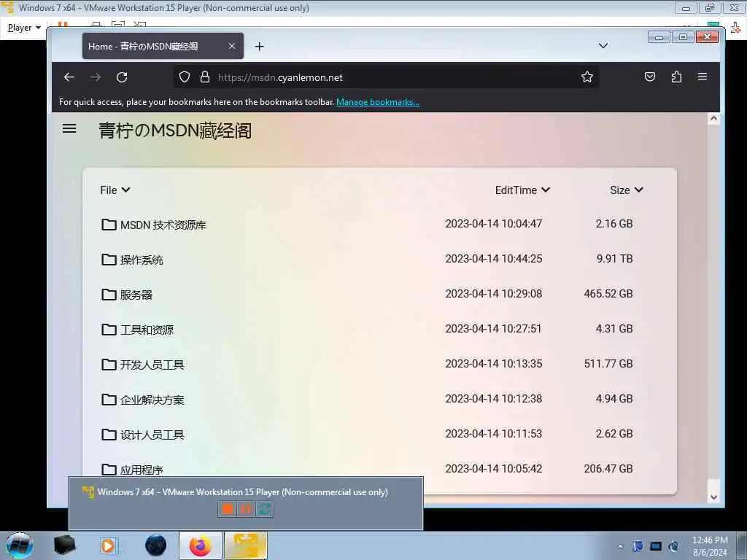Open the Firefox extensions puzzle icon
Screen dimensions: 747x560
point(676,77)
